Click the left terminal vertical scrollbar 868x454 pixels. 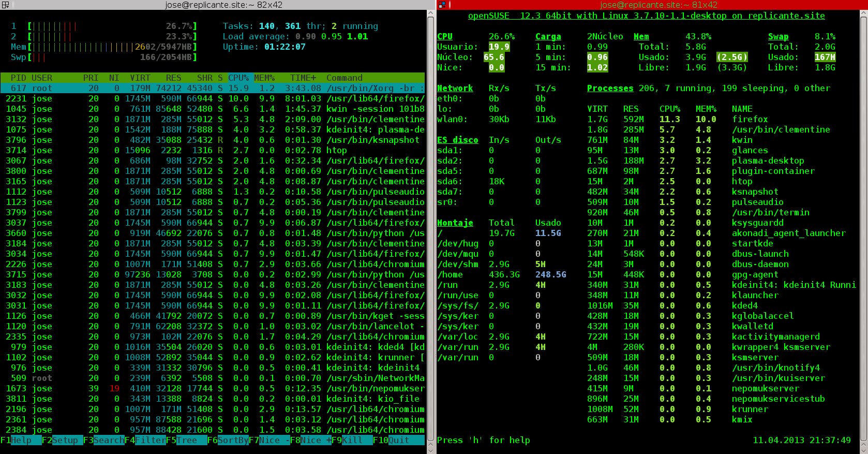[x=430, y=228]
